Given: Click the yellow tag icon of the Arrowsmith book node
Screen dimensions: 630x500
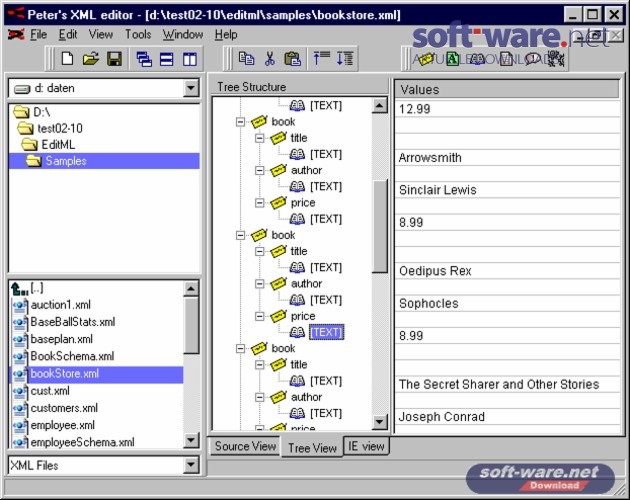Looking at the screenshot, I should pyautogui.click(x=259, y=121).
